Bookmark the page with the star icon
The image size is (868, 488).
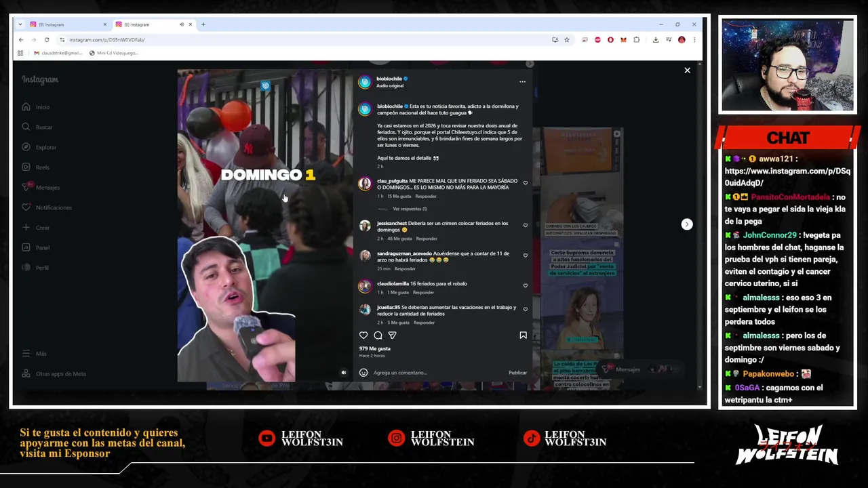point(567,40)
